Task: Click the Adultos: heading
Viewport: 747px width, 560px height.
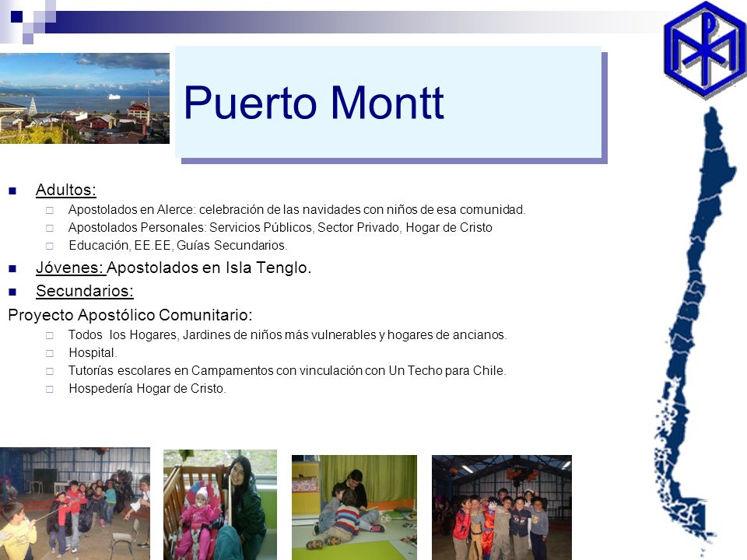Action: coord(65,190)
